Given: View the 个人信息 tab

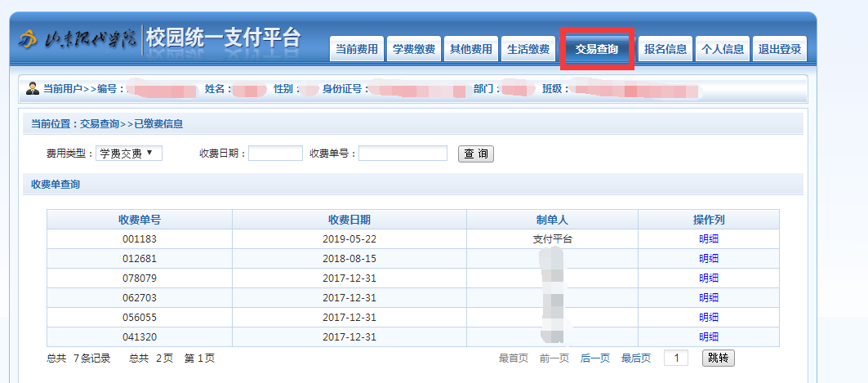Looking at the screenshot, I should point(723,49).
